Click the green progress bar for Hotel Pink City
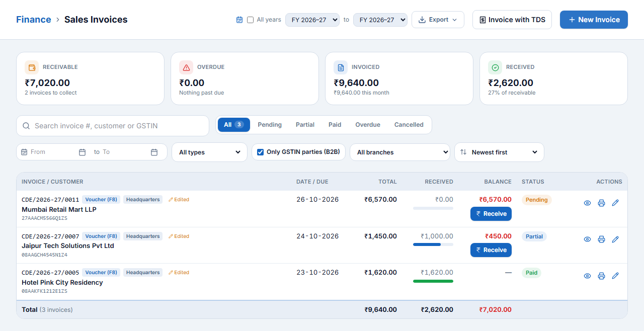Screen dimensions: 644x331 click(x=433, y=281)
